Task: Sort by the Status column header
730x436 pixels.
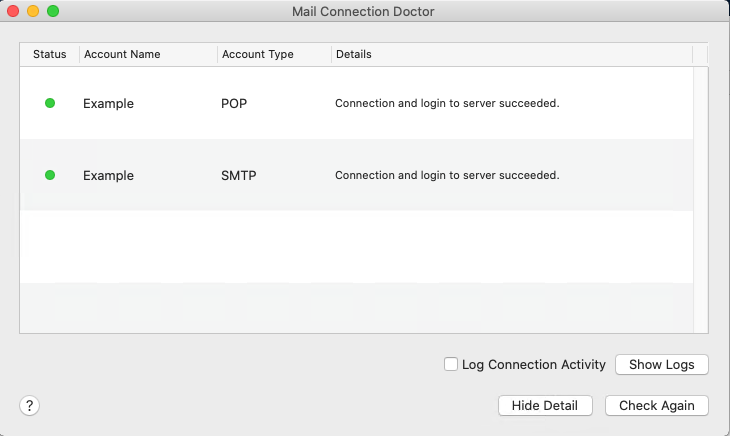Action: coord(49,54)
